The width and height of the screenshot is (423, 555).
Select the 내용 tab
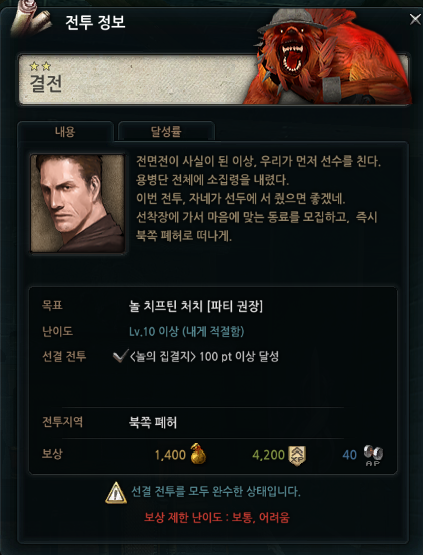tap(65, 132)
